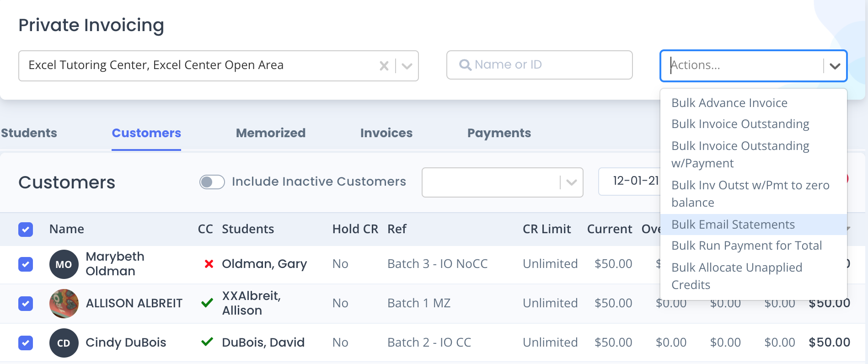The width and height of the screenshot is (868, 364).
Task: Sort by the Name column header
Action: (x=66, y=229)
